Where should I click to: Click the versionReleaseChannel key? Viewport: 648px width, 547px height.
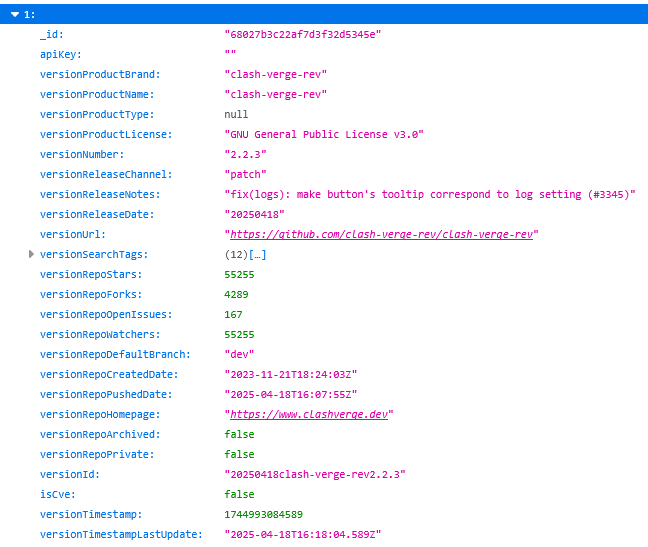(x=106, y=174)
